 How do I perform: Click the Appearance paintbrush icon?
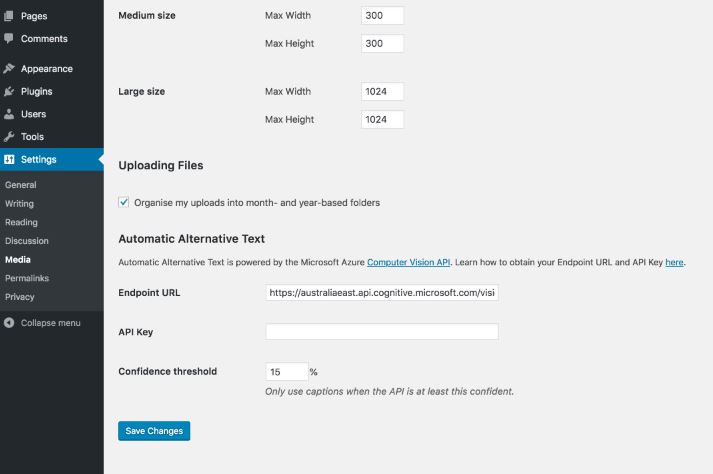[9, 69]
